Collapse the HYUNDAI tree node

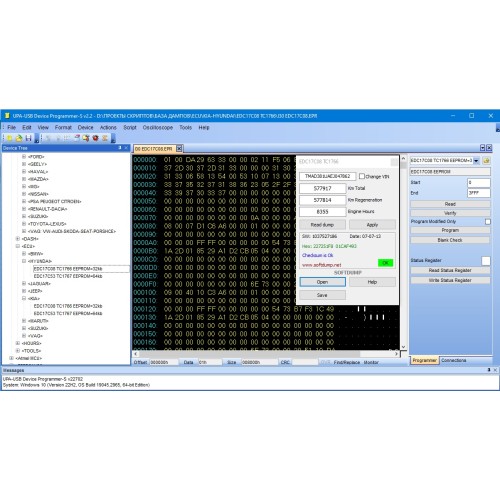tap(24, 261)
